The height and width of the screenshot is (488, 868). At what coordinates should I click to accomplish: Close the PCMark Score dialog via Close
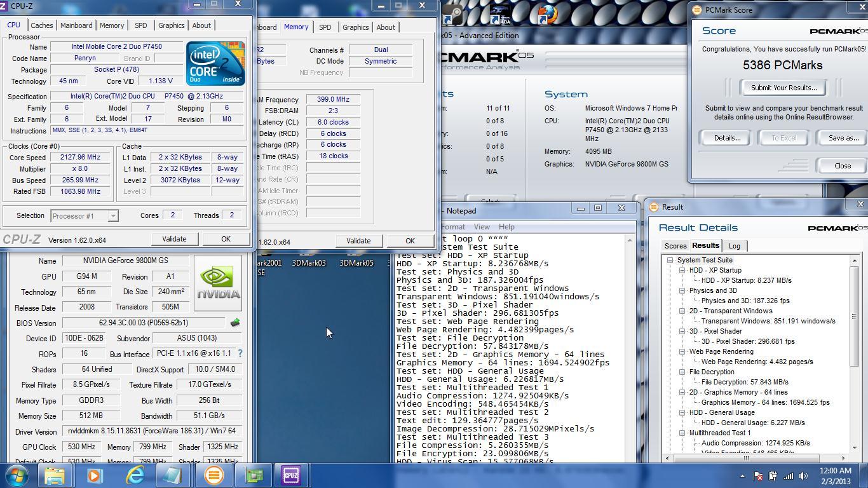[843, 166]
